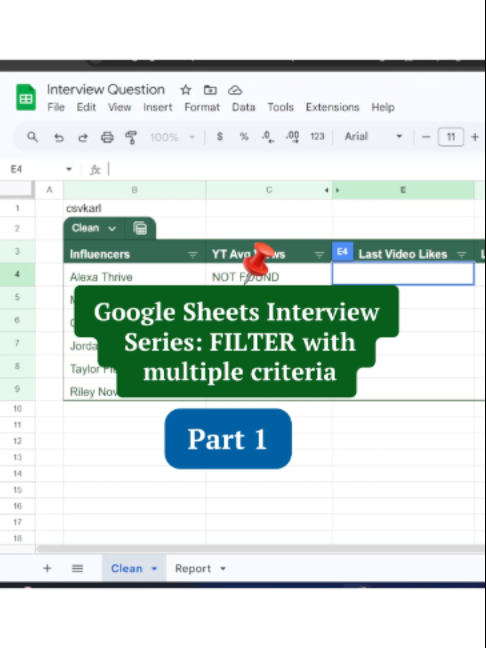Open the Extensions menu

point(332,107)
